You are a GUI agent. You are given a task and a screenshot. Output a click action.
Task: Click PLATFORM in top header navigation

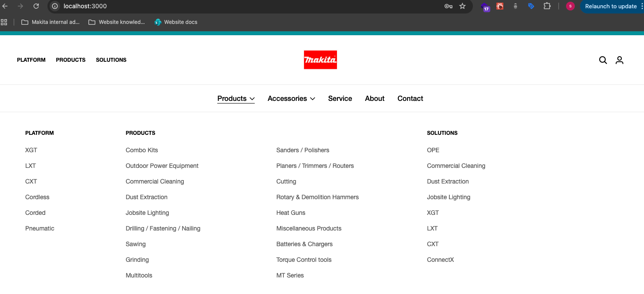(x=31, y=60)
